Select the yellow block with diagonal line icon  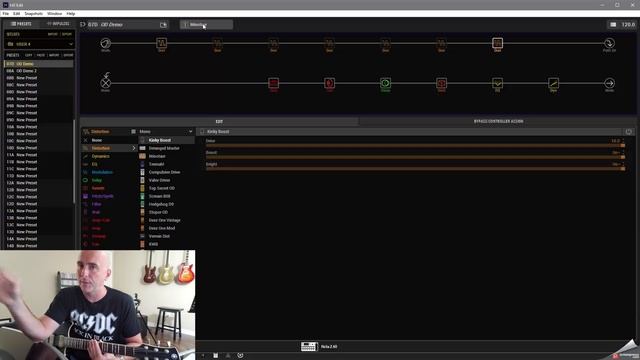(x=553, y=83)
